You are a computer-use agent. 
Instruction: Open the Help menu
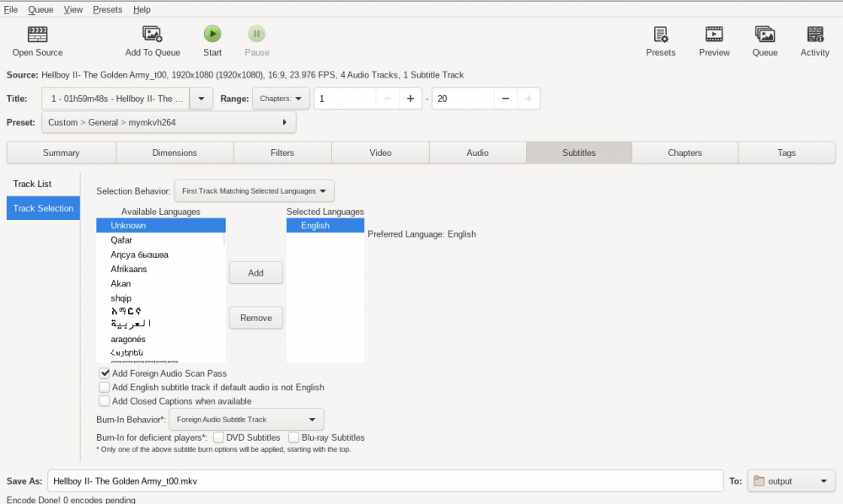click(142, 9)
